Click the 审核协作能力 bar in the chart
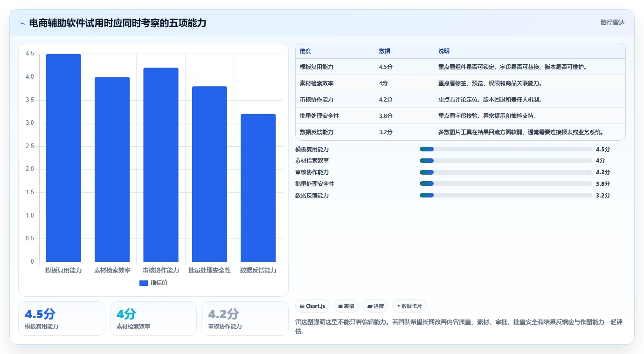The image size is (644, 354). click(x=161, y=165)
